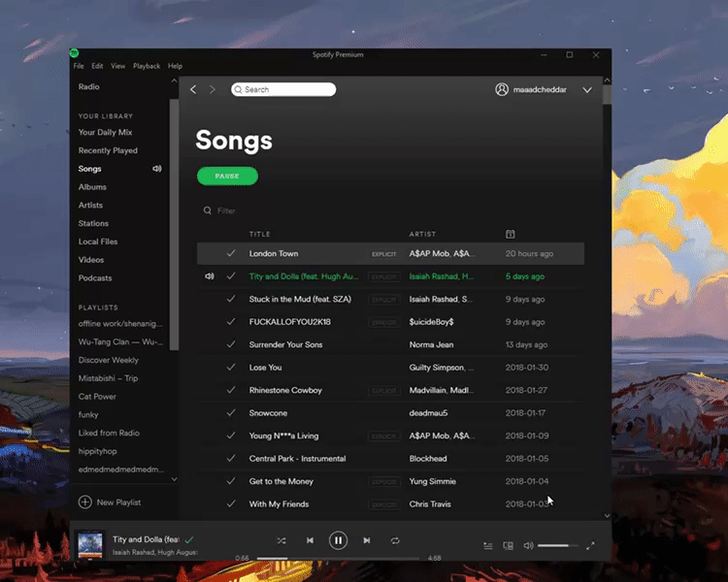This screenshot has width=728, height=582.
Task: Go back with the left navigation arrow
Action: 193,89
